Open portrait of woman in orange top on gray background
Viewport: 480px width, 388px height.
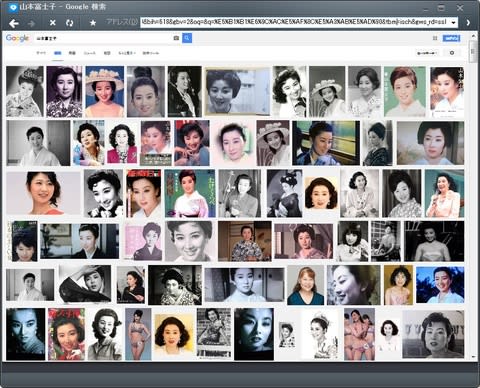[x=43, y=193]
